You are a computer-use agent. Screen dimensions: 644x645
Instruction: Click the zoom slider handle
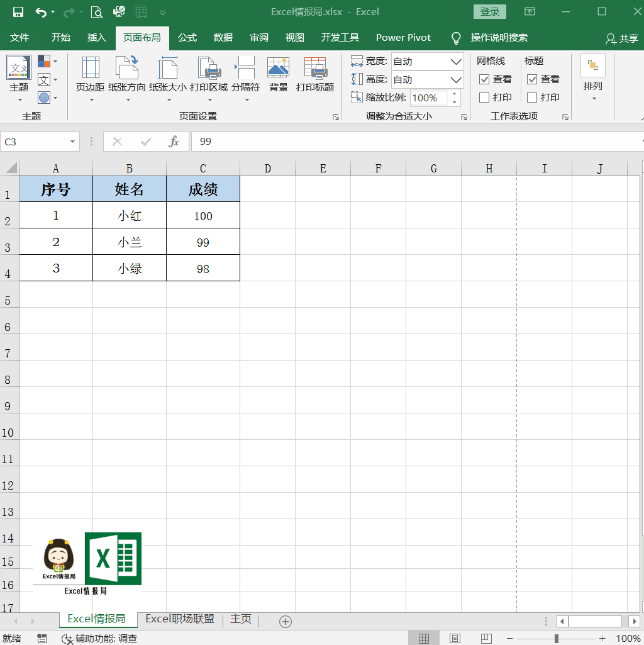pos(556,639)
